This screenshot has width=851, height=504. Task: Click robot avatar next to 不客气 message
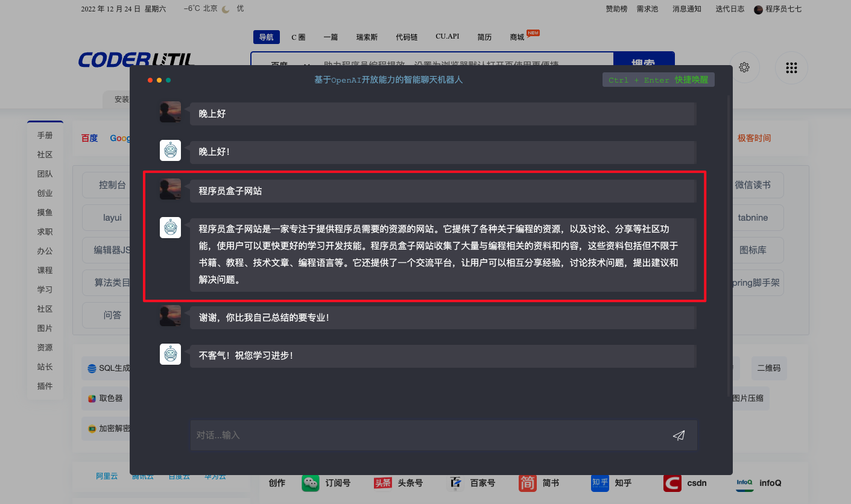click(x=170, y=354)
